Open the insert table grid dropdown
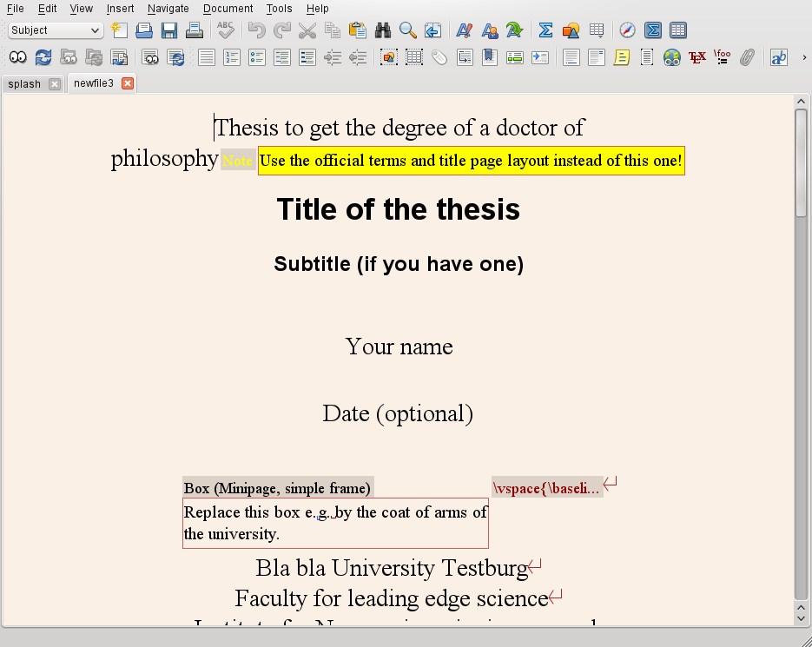 click(x=596, y=30)
